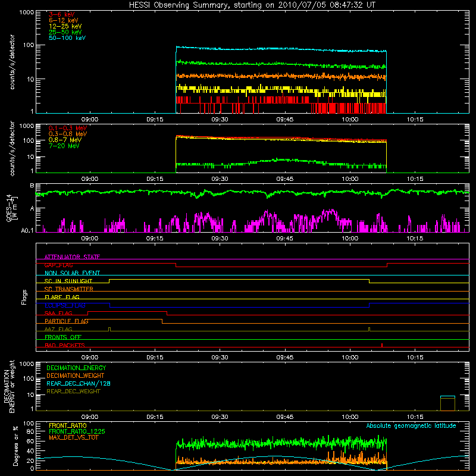The image size is (476, 476).
Task: Click the 09:30 tick under the GOES-14 panel
Action: (x=220, y=239)
